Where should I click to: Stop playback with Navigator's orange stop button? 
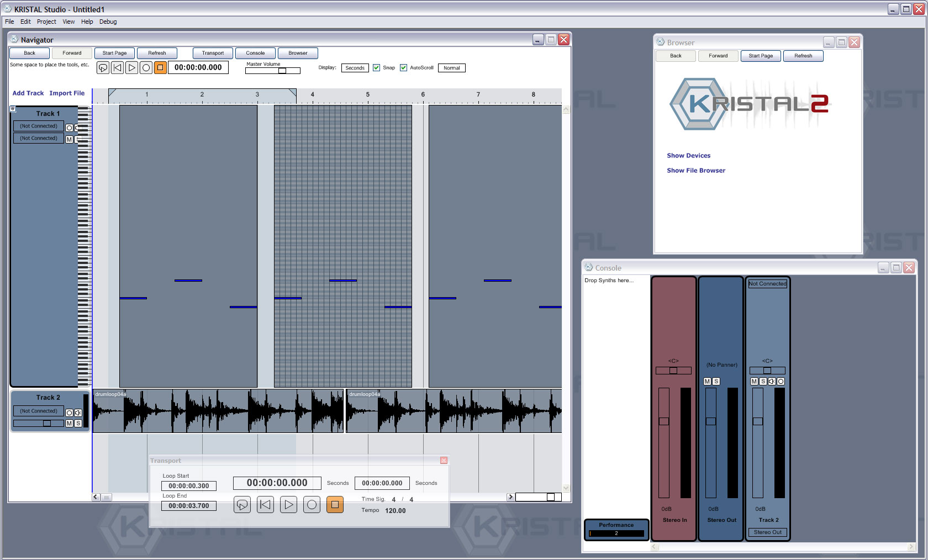pos(160,68)
